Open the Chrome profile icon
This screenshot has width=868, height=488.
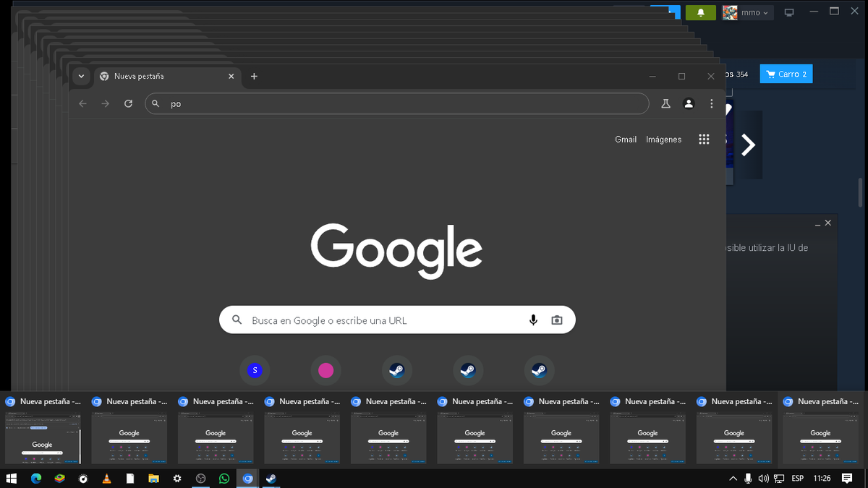[x=689, y=103]
